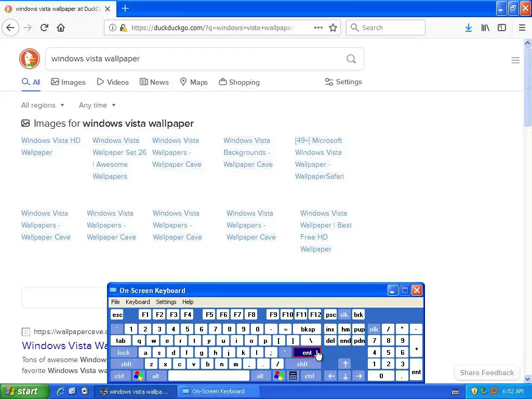The image size is (532, 399).
Task: Reload the page with the refresh icon
Action: (44, 28)
